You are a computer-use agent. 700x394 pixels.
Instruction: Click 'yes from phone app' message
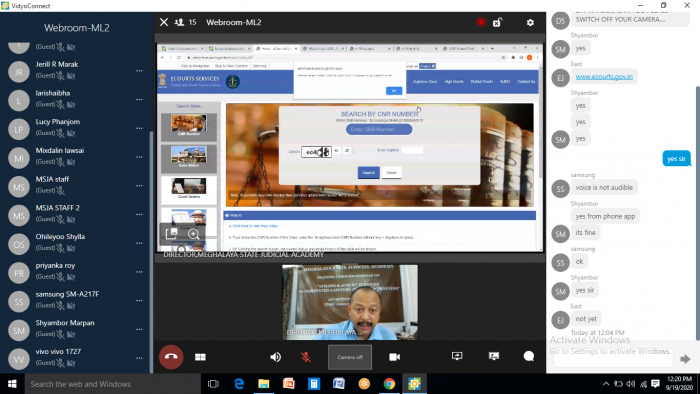605,216
